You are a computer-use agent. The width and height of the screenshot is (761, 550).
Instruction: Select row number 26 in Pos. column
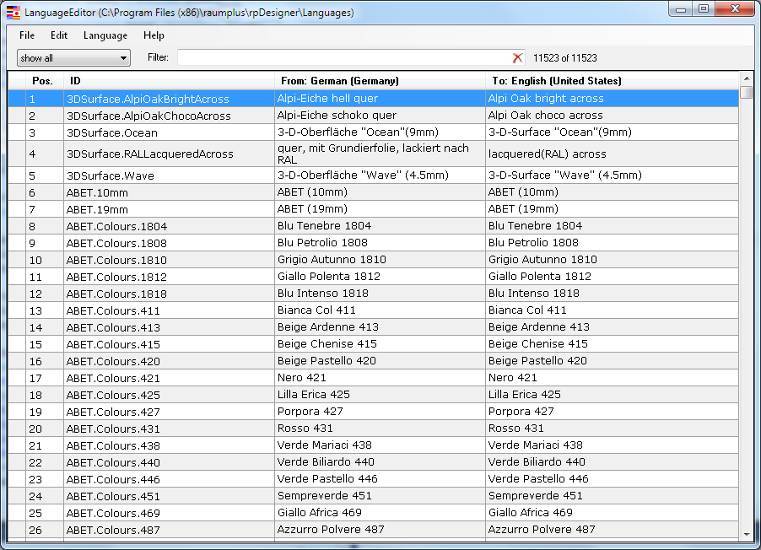pos(35,530)
